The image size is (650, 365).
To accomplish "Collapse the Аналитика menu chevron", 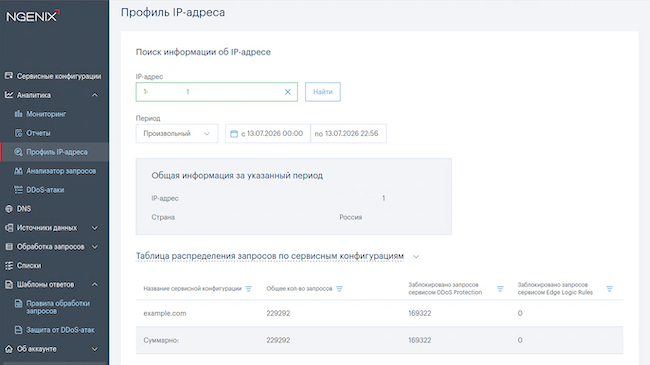I will (95, 95).
